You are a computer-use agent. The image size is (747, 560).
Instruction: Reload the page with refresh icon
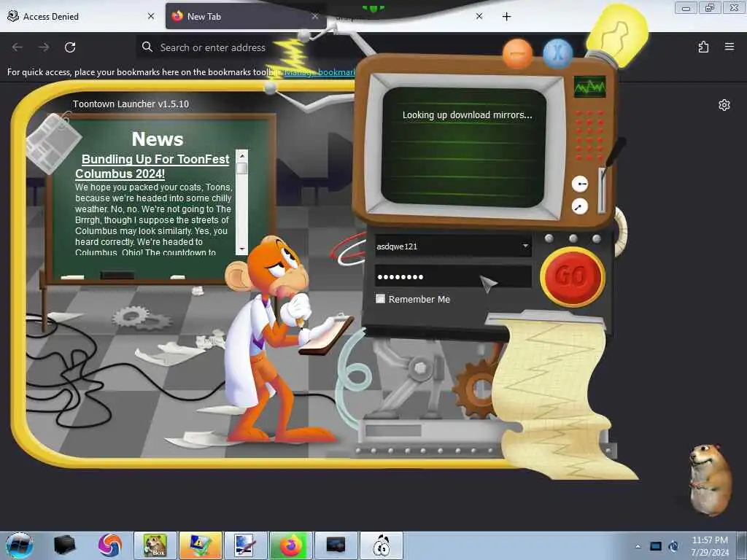(x=70, y=47)
